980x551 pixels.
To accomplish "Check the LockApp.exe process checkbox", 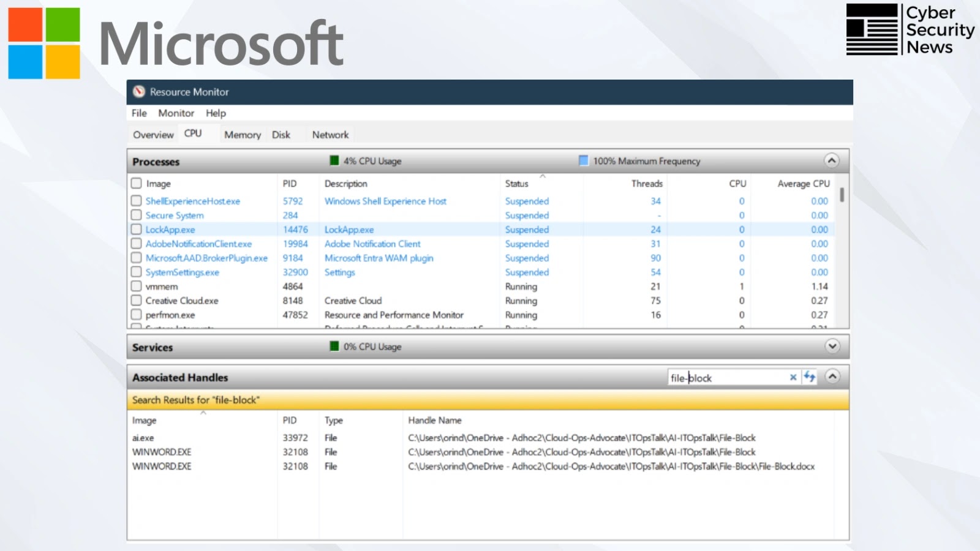I will [136, 229].
